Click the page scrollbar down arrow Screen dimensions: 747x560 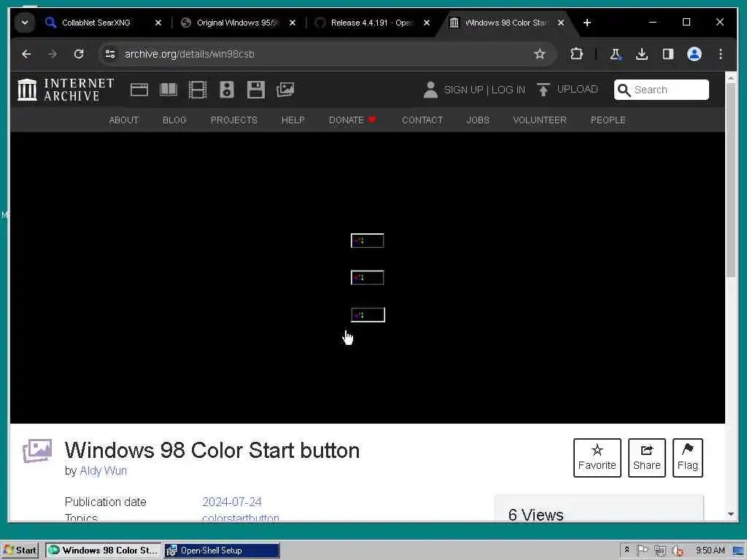731,514
